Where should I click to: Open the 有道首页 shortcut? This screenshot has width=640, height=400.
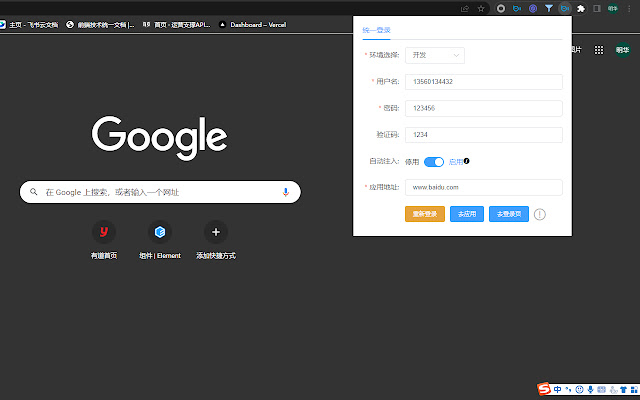[x=104, y=240]
